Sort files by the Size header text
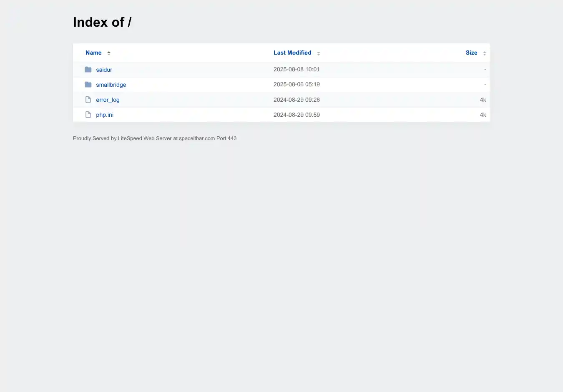This screenshot has width=563, height=392. (471, 53)
